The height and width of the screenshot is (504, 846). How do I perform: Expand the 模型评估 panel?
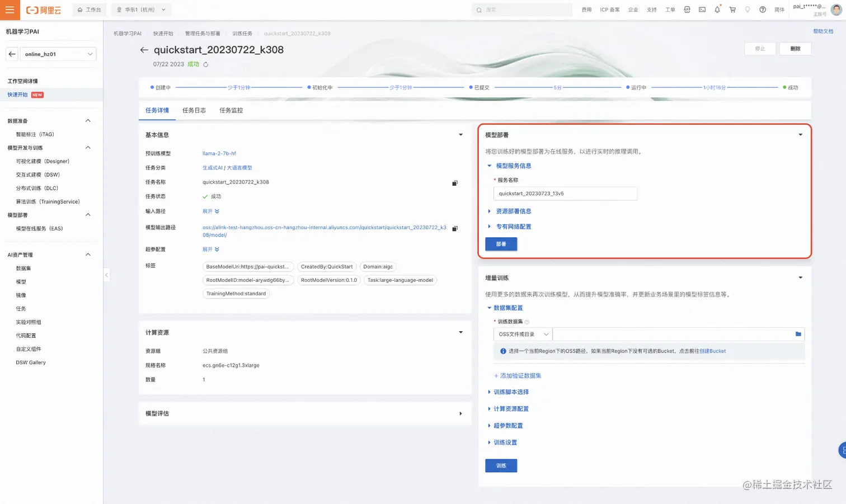(461, 414)
